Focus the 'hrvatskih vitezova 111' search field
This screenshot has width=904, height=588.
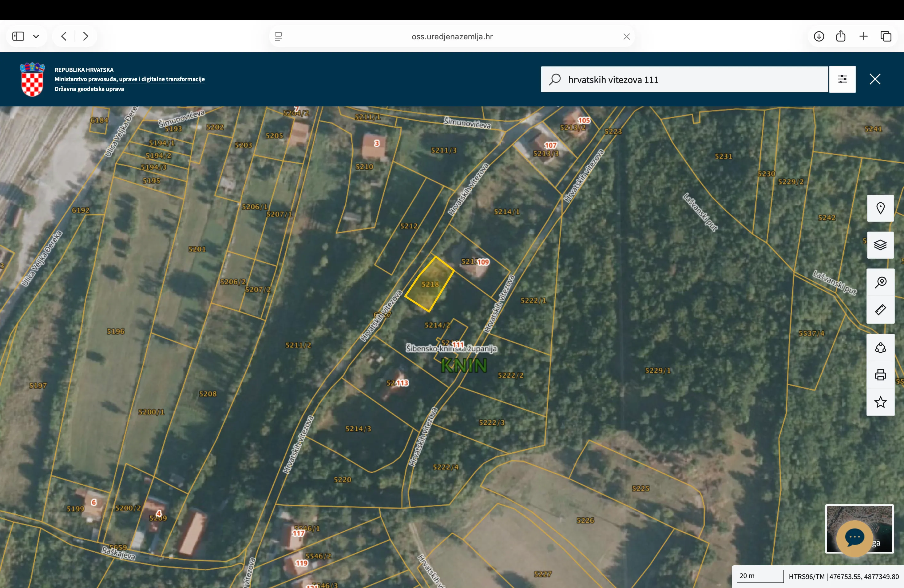pyautogui.click(x=684, y=79)
